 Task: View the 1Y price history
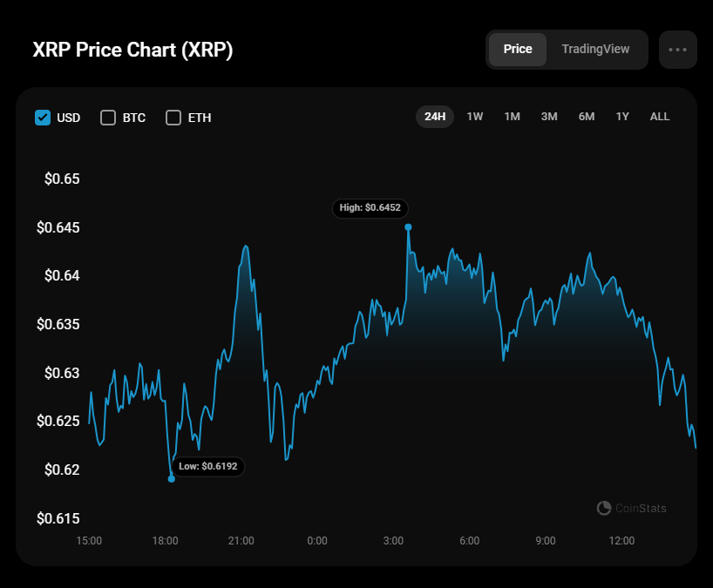(622, 117)
